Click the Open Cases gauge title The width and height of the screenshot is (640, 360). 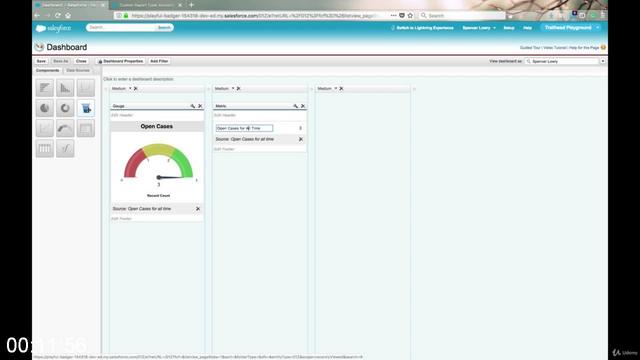[x=157, y=127]
